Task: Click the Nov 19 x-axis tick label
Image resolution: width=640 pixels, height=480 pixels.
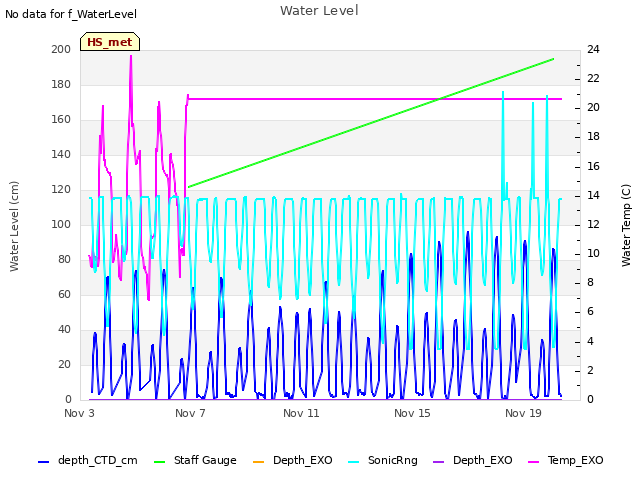Action: [523, 413]
